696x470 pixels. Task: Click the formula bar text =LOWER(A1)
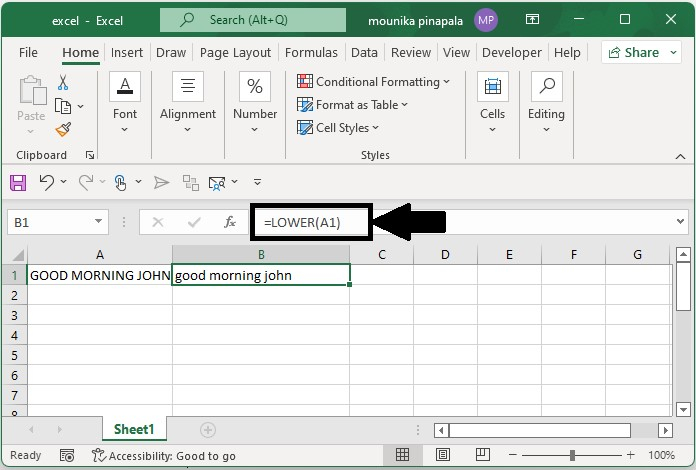[x=302, y=222]
